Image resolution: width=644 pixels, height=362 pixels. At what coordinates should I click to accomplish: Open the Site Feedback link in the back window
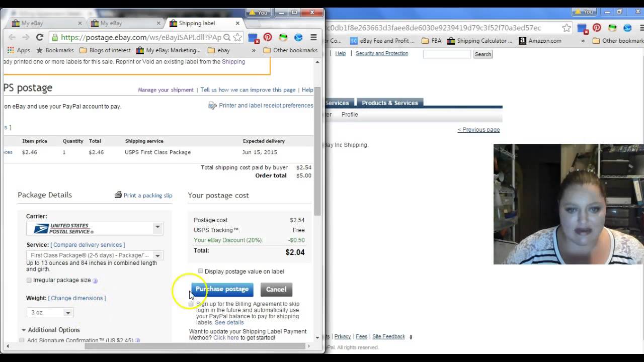388,337
